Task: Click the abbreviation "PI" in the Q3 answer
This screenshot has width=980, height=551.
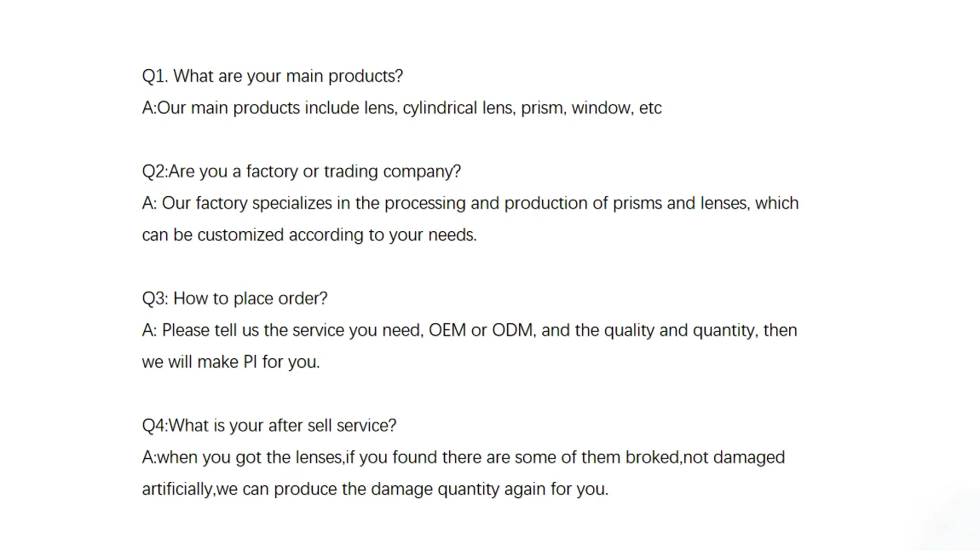Action: (x=251, y=362)
